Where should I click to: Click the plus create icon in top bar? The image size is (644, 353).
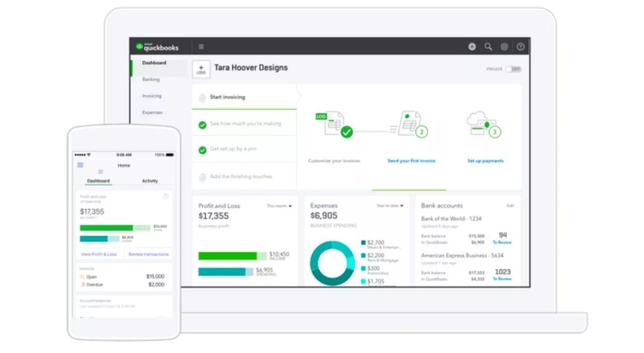point(472,47)
